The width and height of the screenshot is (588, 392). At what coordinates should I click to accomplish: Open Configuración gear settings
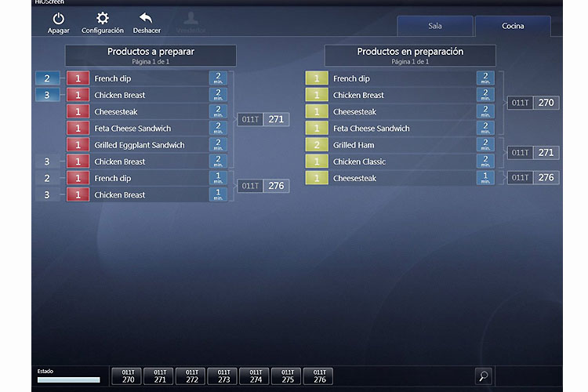click(x=103, y=19)
